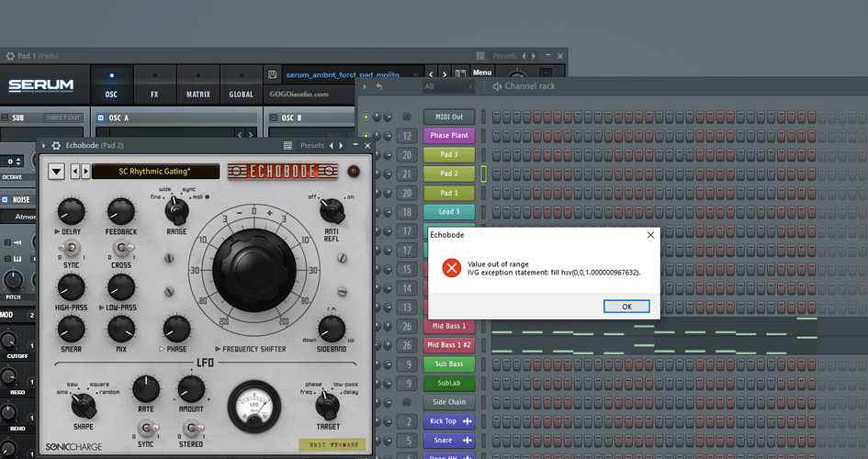The image size is (868, 459).
Task: Click the LFO Rate knob
Action: (146, 388)
